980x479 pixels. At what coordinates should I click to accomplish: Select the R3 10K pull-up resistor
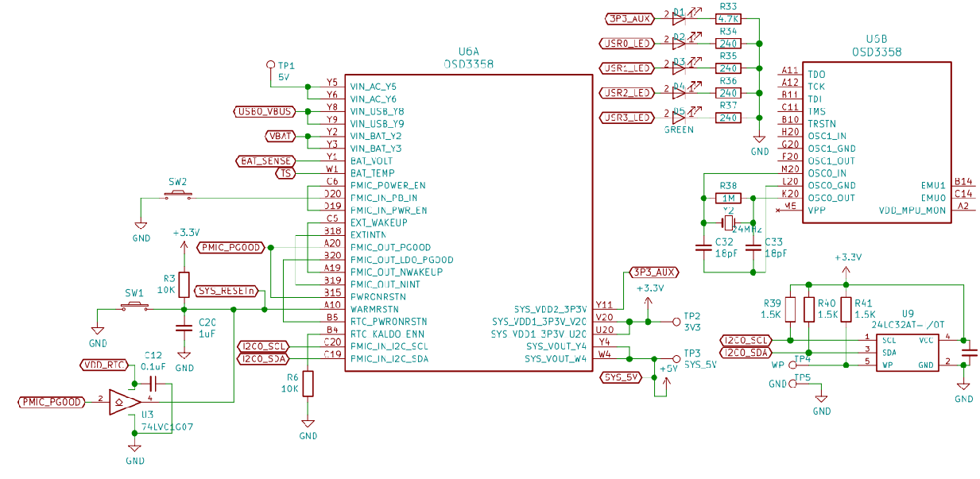184,284
